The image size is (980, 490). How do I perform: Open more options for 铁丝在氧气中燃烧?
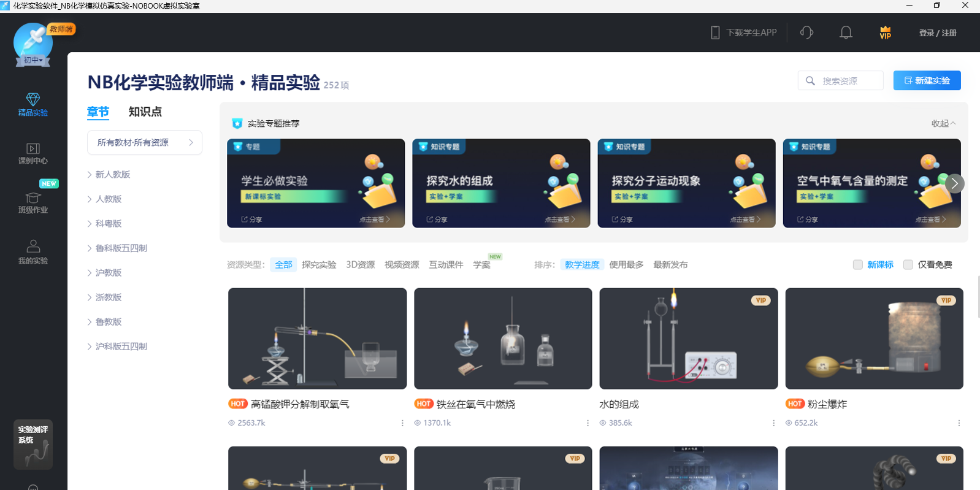coord(588,423)
